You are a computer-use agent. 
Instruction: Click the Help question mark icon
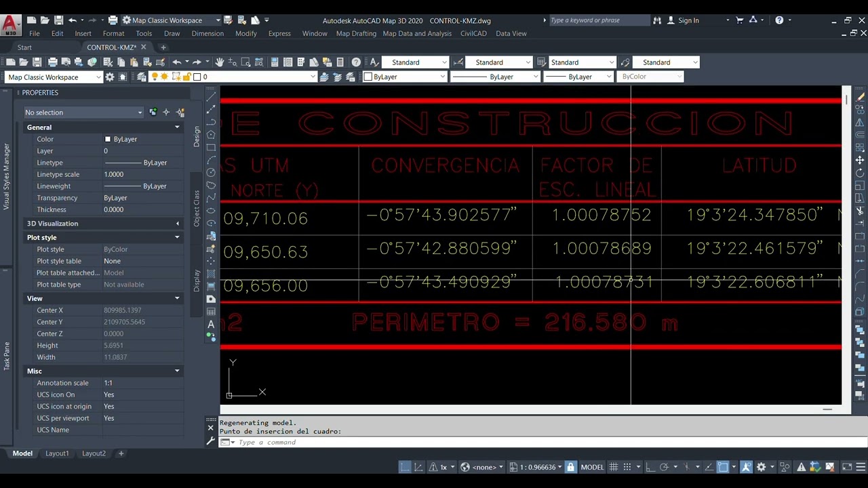pos(356,62)
